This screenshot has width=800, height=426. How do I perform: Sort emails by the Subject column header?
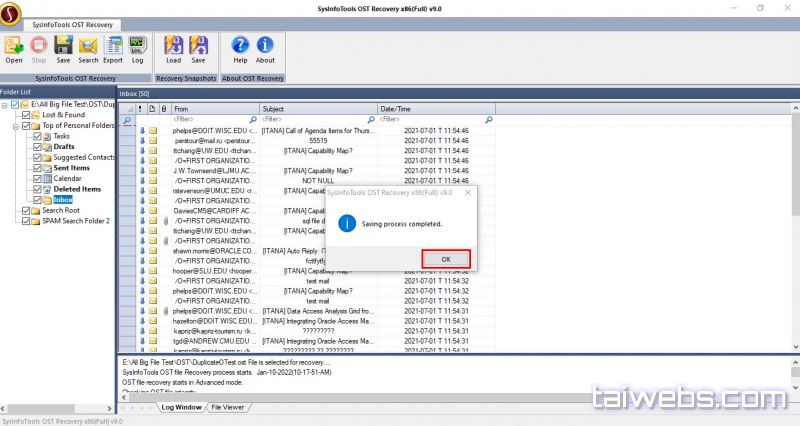point(317,108)
